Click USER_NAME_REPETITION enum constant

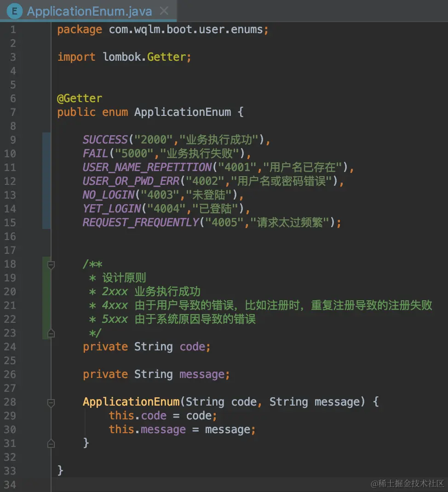click(x=147, y=167)
